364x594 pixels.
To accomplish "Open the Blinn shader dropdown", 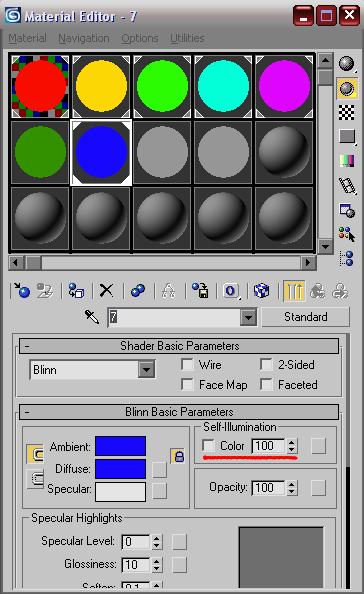I will point(147,369).
